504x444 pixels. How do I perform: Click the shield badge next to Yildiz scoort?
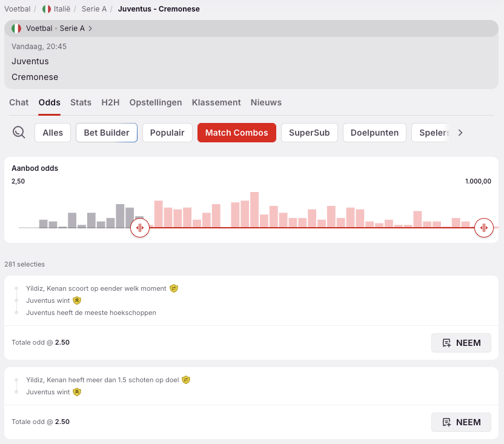point(174,288)
